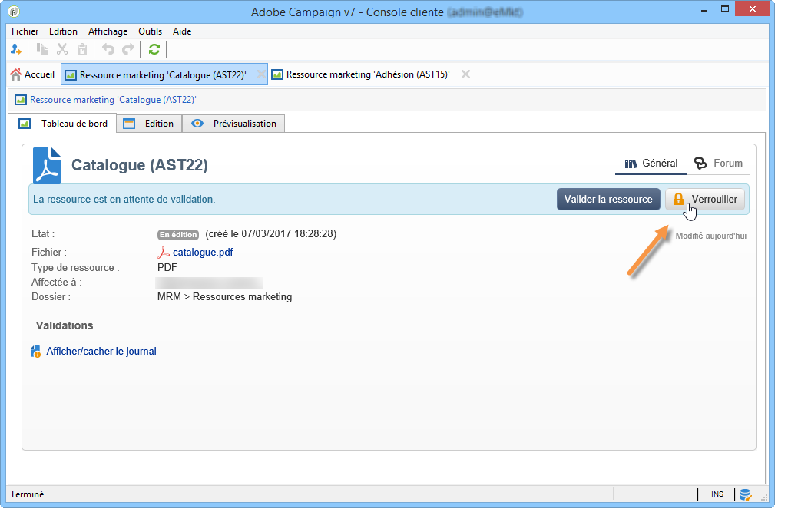Open the Edition menu in menu bar

coord(63,31)
